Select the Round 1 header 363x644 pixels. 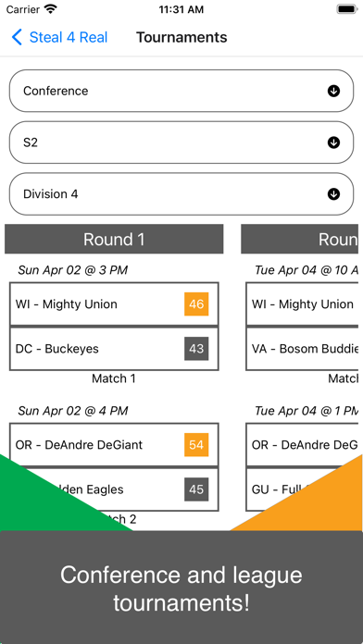(x=114, y=239)
